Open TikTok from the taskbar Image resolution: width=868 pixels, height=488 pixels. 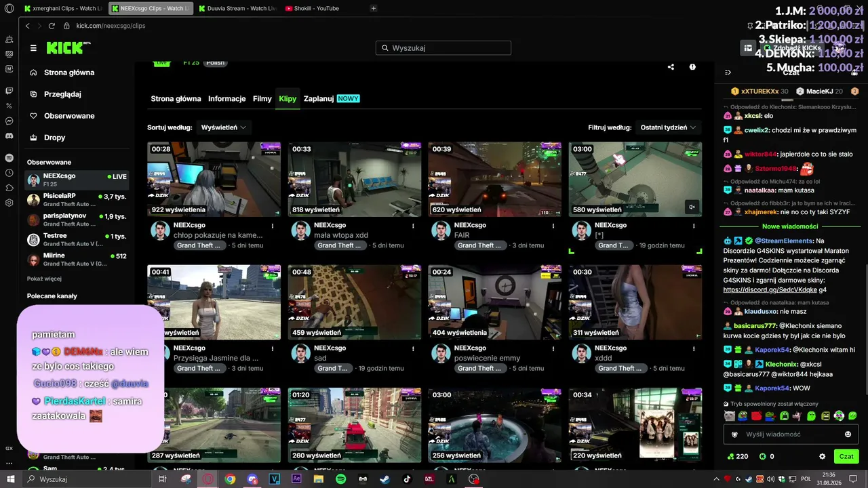(407, 479)
